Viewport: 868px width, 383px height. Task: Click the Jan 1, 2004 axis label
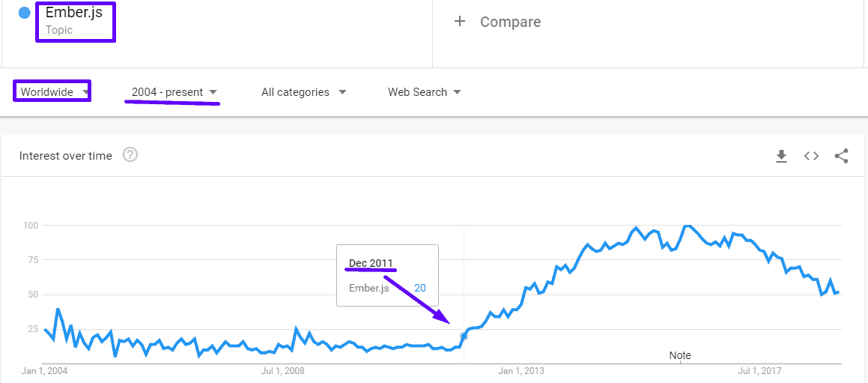(44, 370)
